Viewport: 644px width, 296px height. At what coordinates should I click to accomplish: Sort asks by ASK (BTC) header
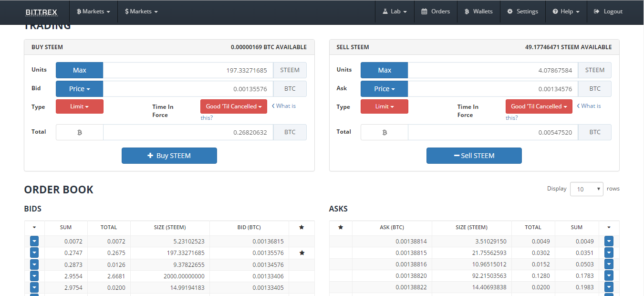(392, 227)
